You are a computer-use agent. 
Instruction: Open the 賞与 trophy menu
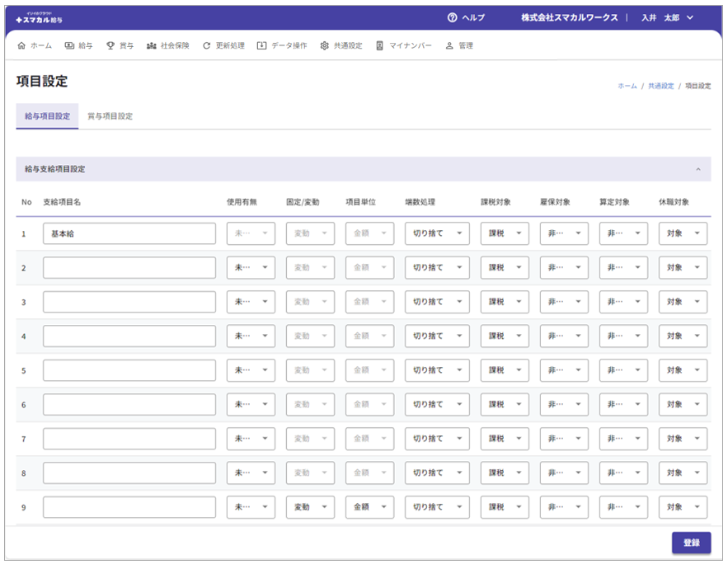(120, 46)
